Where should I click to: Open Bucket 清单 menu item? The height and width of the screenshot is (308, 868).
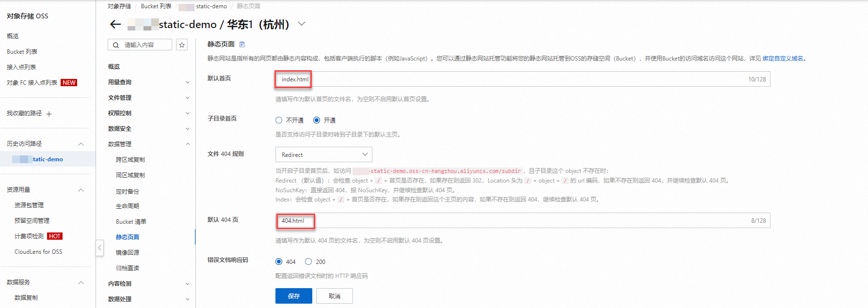coord(131,222)
